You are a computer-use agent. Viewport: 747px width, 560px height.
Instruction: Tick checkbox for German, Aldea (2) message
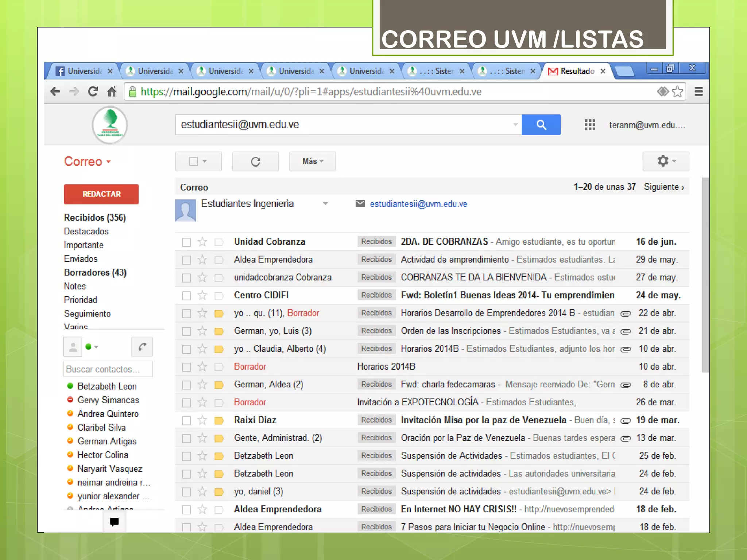(x=186, y=385)
